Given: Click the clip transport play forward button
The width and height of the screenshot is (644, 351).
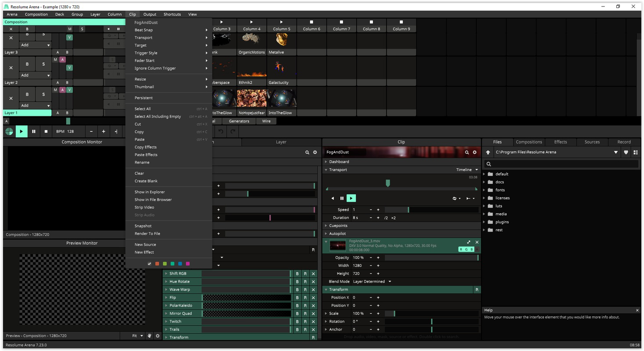Looking at the screenshot, I should click(351, 198).
